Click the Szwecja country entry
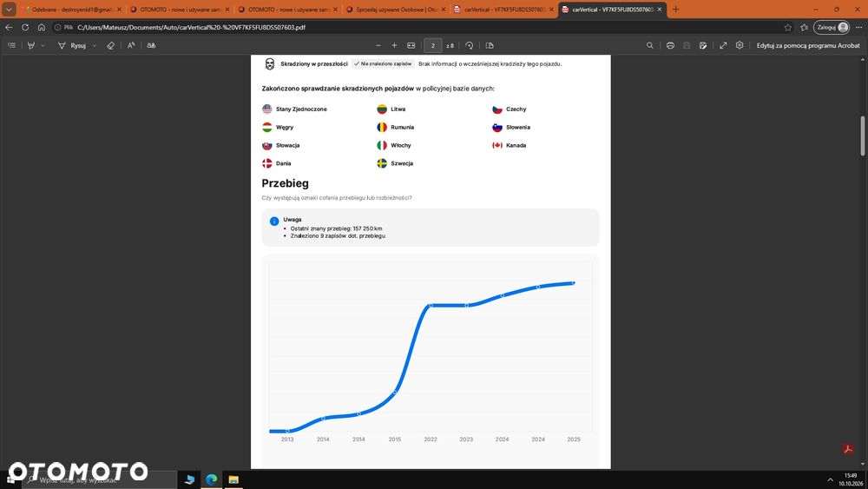The width and height of the screenshot is (868, 489). tap(395, 163)
